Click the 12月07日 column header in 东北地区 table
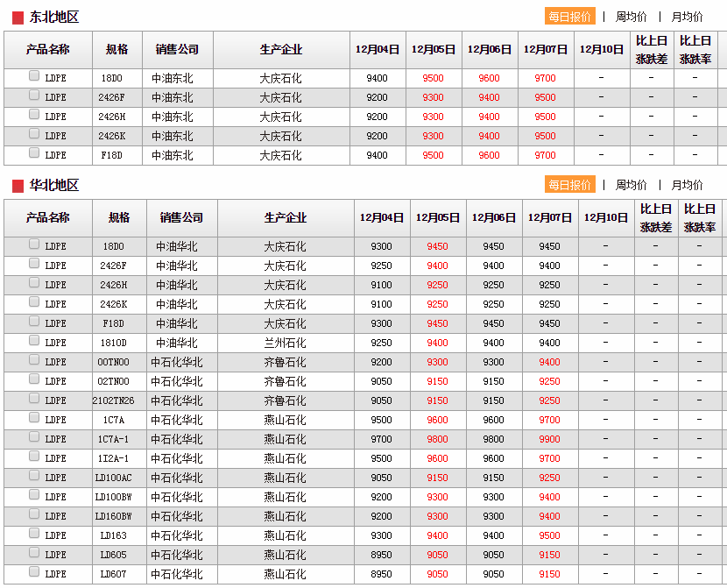This screenshot has height=588, width=727. 546,50
